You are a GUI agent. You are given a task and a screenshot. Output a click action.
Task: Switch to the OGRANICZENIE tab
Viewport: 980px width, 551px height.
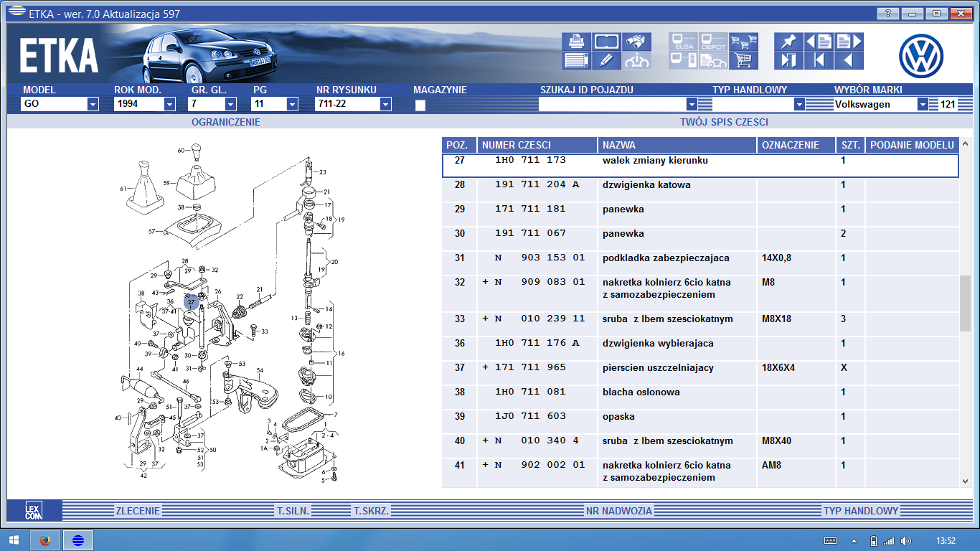pos(225,122)
